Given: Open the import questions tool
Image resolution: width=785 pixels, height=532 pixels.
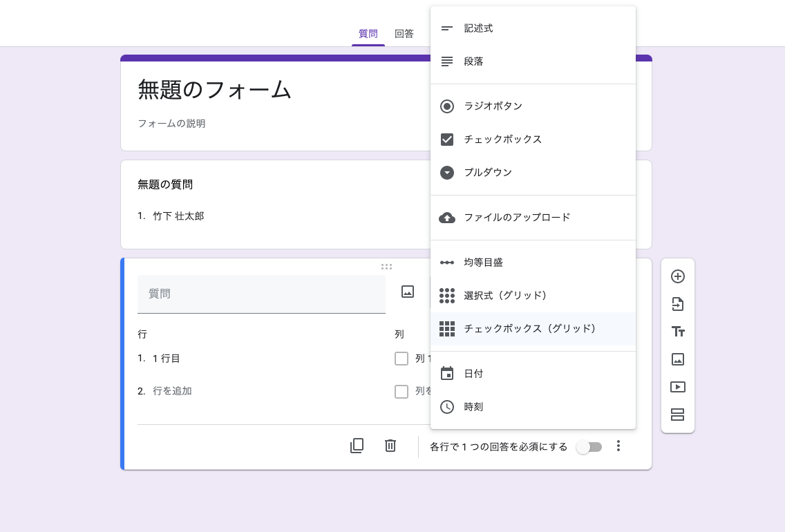Looking at the screenshot, I should pyautogui.click(x=678, y=304).
